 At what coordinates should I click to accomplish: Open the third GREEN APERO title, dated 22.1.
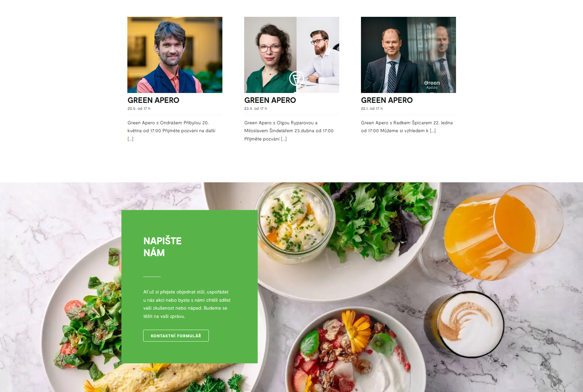tap(387, 100)
